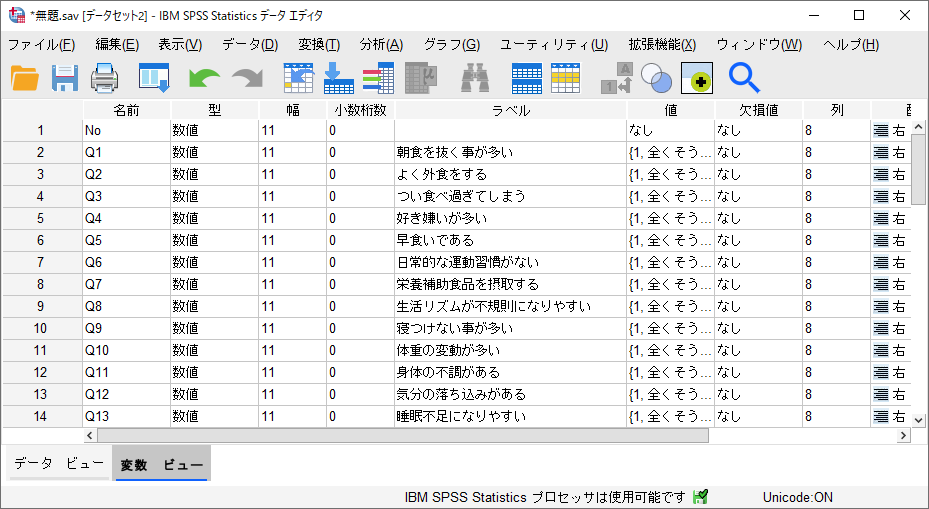This screenshot has height=509, width=929.
Task: Recall recently used dialogs icon
Action: coord(155,78)
